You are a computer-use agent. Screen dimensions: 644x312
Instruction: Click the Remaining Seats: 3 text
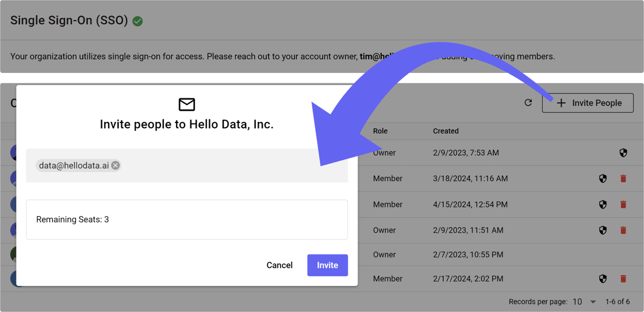72,219
